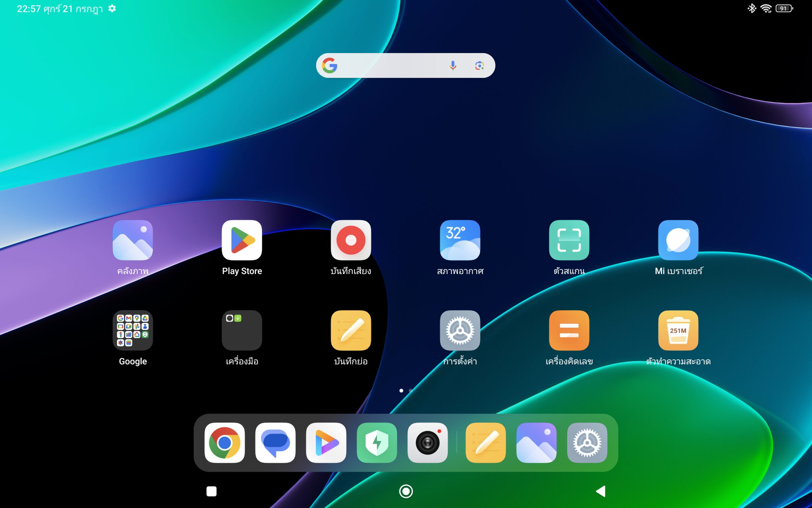
Task: Open การตั้งค่า settings app on home grid
Action: tap(460, 330)
